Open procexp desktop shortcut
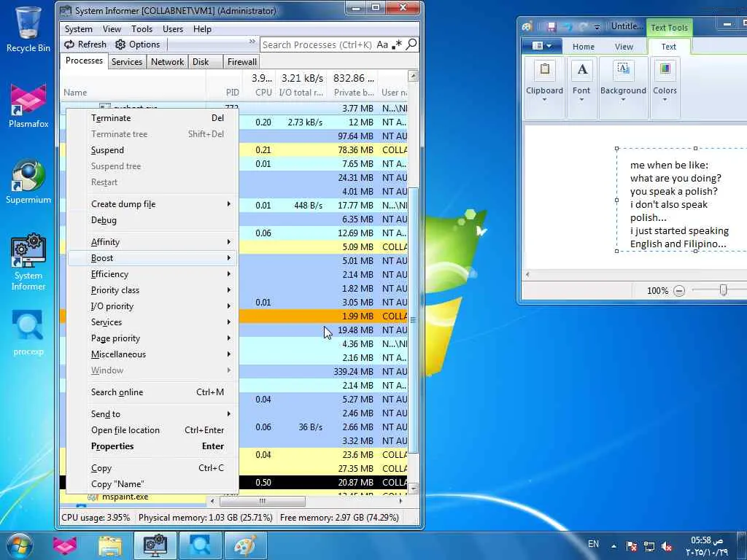The width and height of the screenshot is (747, 560). (x=28, y=332)
